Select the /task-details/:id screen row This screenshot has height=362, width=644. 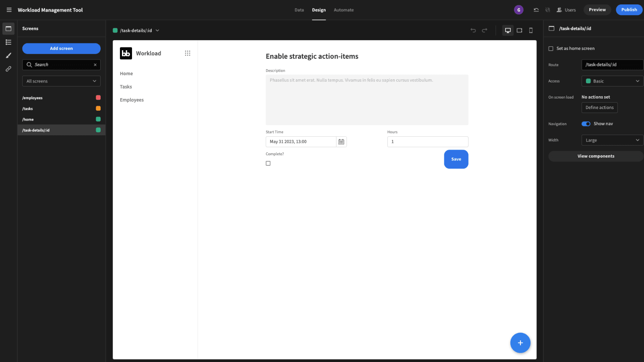coord(61,130)
